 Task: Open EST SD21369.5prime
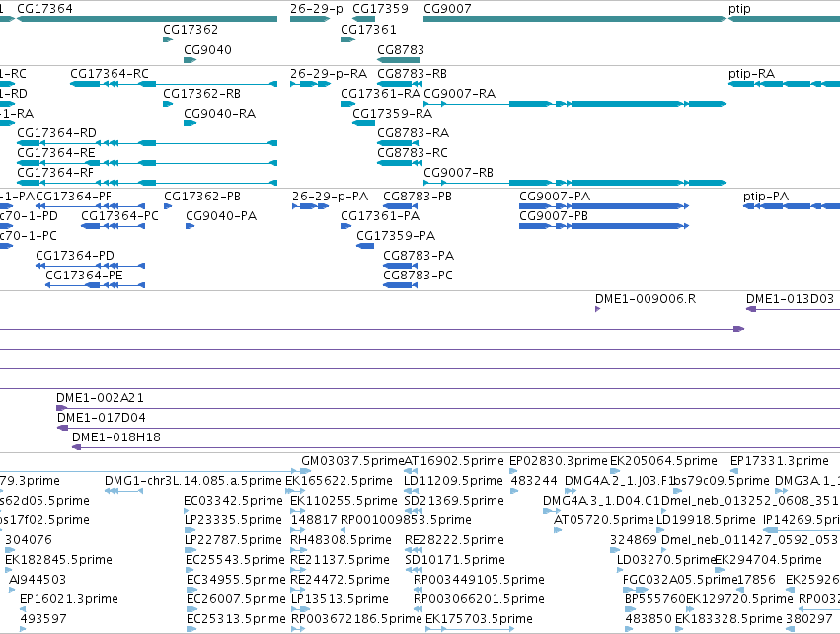tap(454, 501)
